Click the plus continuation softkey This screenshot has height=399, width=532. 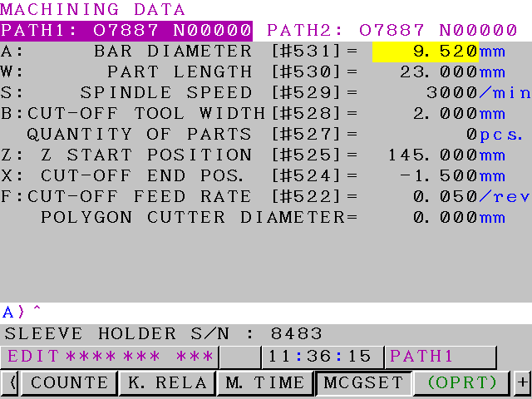(522, 382)
